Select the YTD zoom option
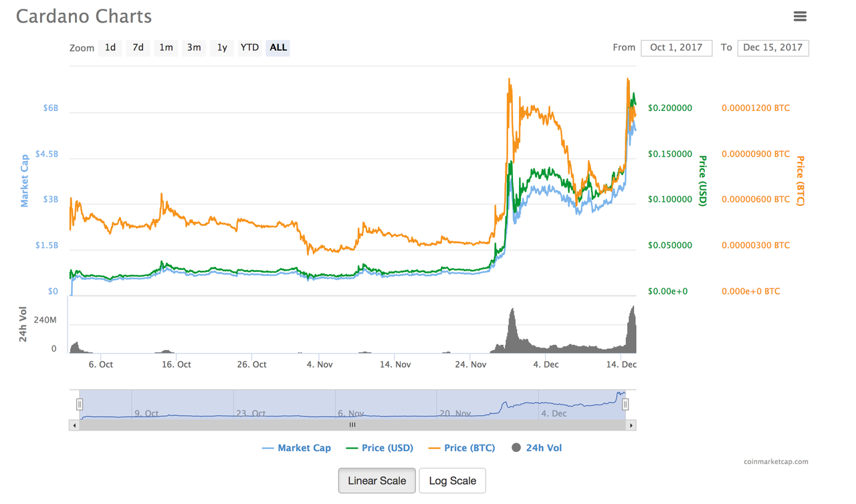Screen dimensions: 856x504 coord(249,47)
